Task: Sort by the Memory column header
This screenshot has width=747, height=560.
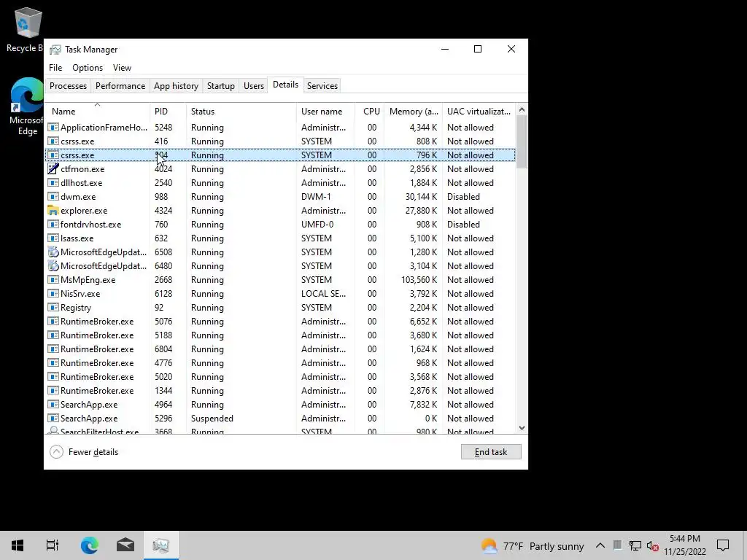Action: (413, 112)
